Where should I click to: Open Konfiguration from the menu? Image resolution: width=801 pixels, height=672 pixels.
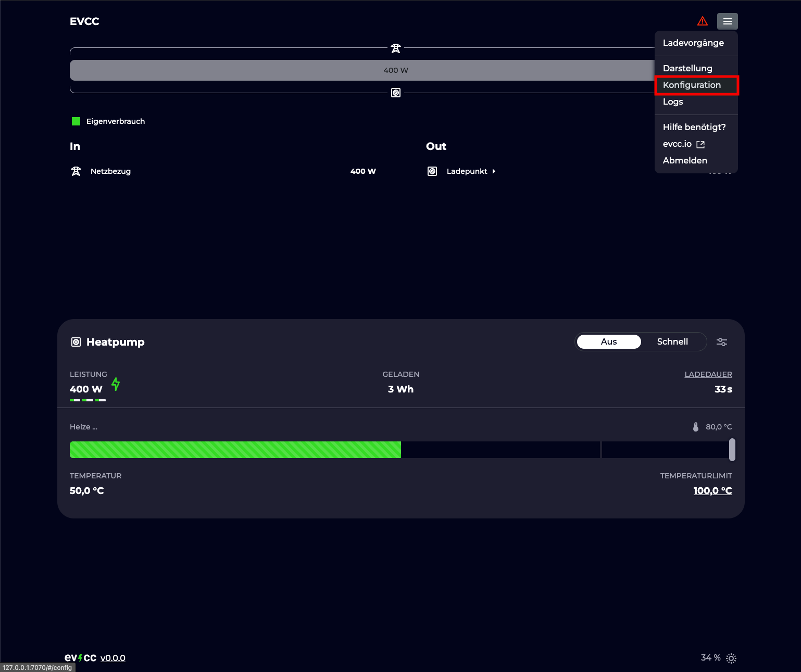pos(692,85)
